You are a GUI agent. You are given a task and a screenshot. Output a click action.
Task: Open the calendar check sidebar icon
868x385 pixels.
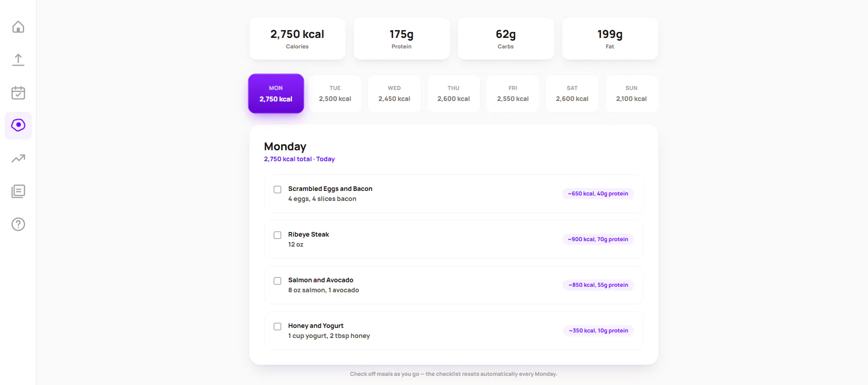pyautogui.click(x=18, y=93)
